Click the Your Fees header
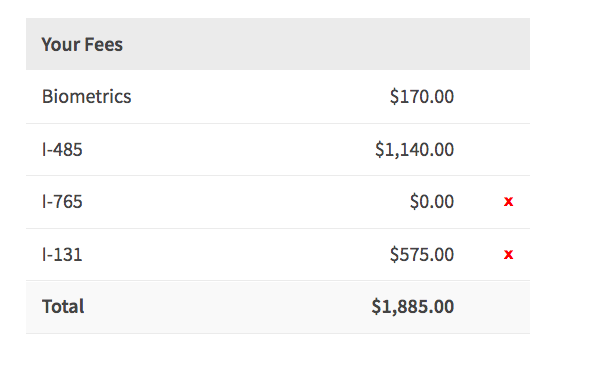The height and width of the screenshot is (378, 594). click(x=82, y=44)
